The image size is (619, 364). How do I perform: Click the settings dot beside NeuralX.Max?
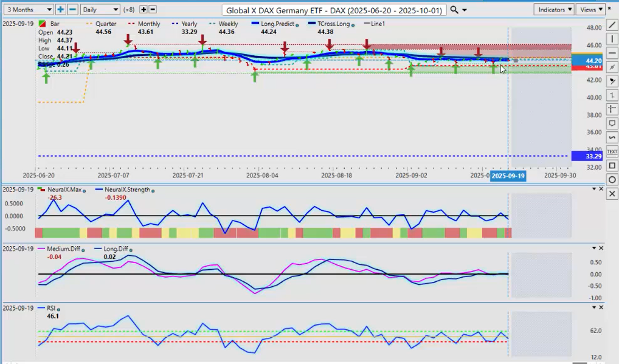84,191
